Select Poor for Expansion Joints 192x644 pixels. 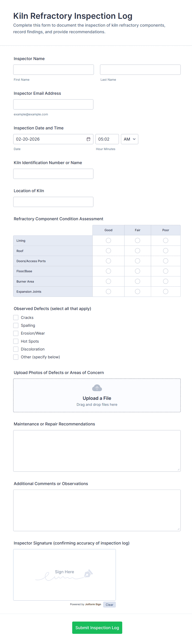pyautogui.click(x=166, y=291)
